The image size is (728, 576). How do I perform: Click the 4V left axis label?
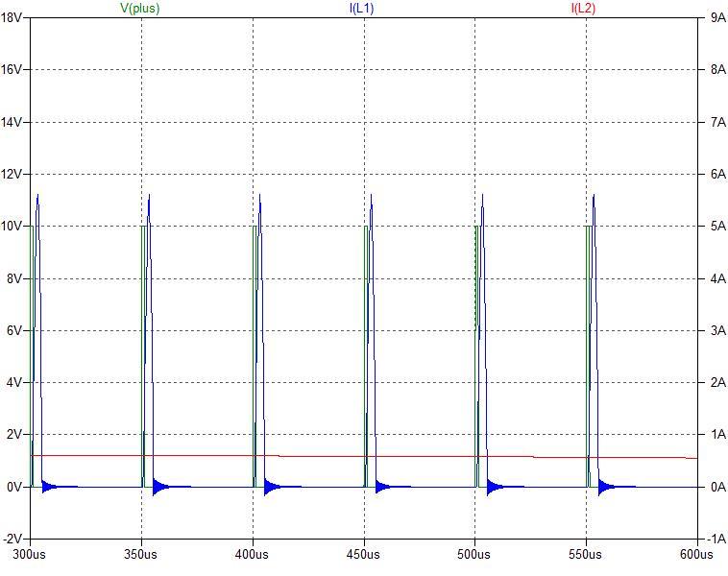click(14, 382)
